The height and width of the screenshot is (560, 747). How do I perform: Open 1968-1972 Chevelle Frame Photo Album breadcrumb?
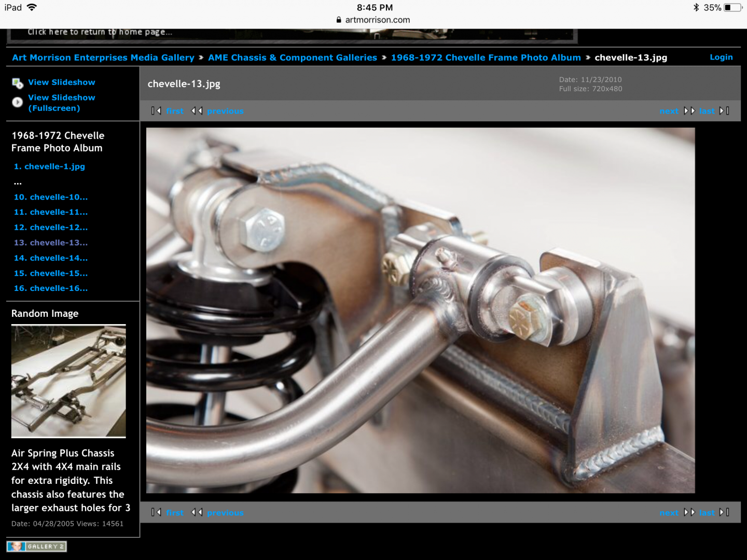(486, 58)
